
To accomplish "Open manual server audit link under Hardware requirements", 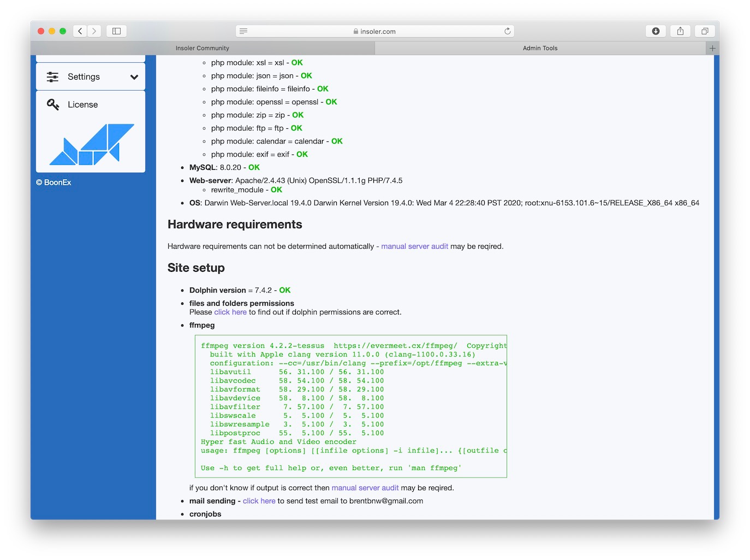I will coord(414,247).
